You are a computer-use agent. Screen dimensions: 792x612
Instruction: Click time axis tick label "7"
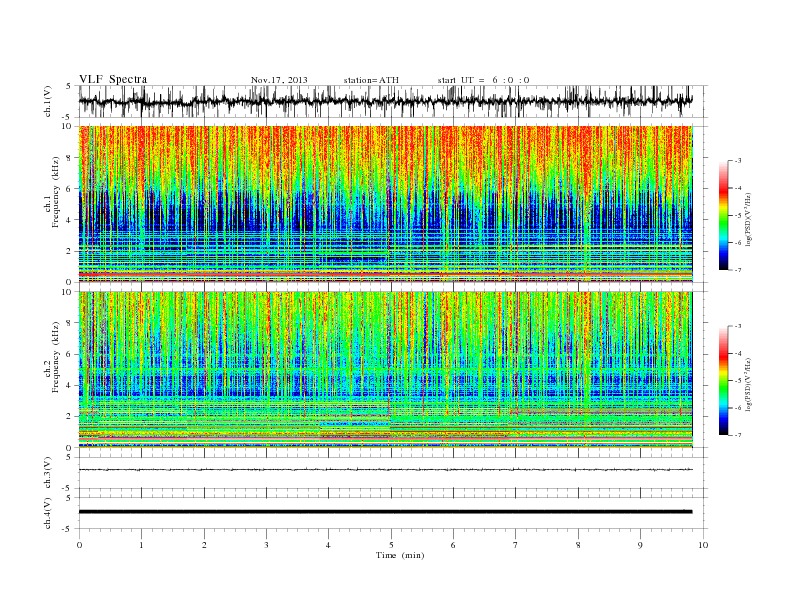click(516, 545)
